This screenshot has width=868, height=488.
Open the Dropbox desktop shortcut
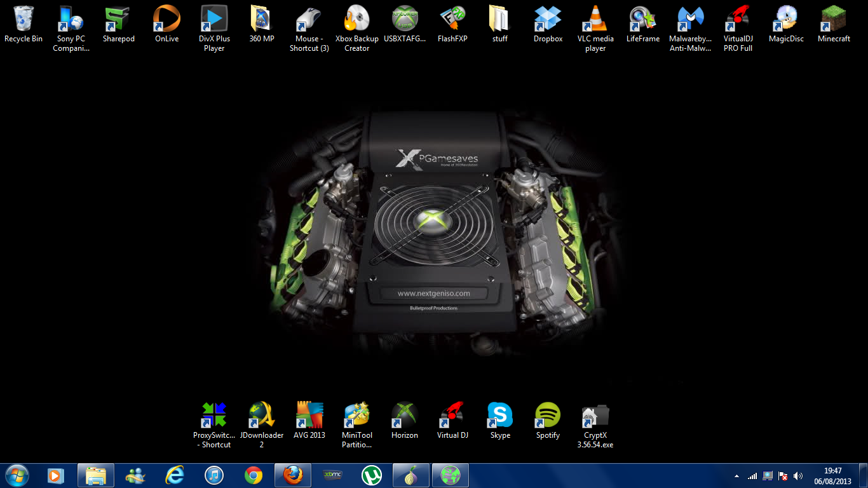(x=548, y=19)
